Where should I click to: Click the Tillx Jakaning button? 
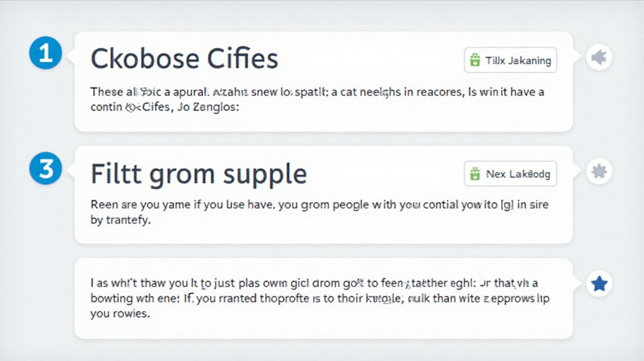[510, 60]
